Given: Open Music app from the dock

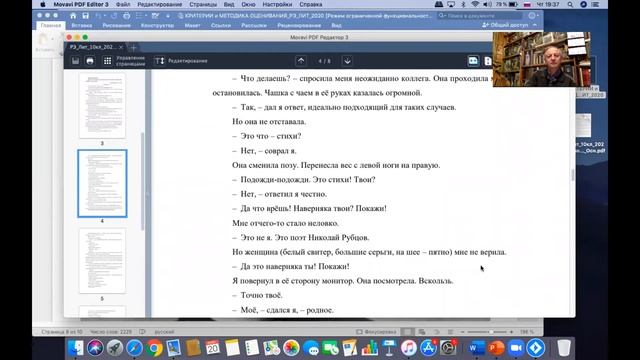Looking at the screenshot, I should click(409, 348).
